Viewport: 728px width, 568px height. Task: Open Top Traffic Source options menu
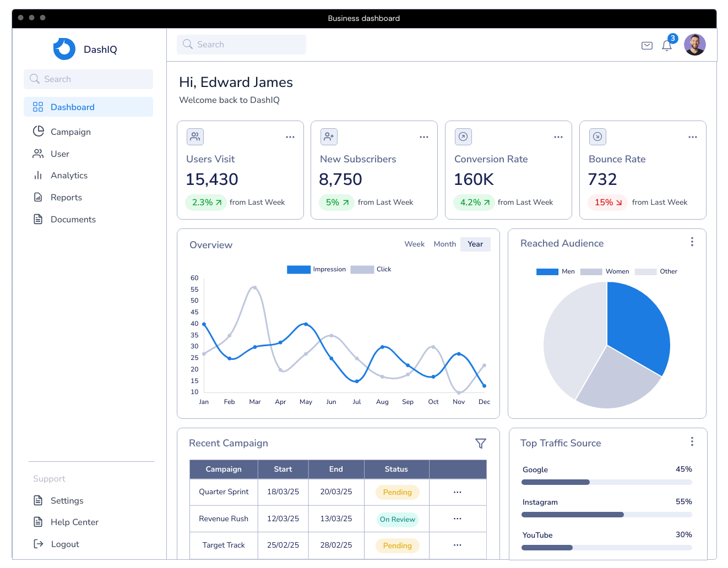[692, 441]
